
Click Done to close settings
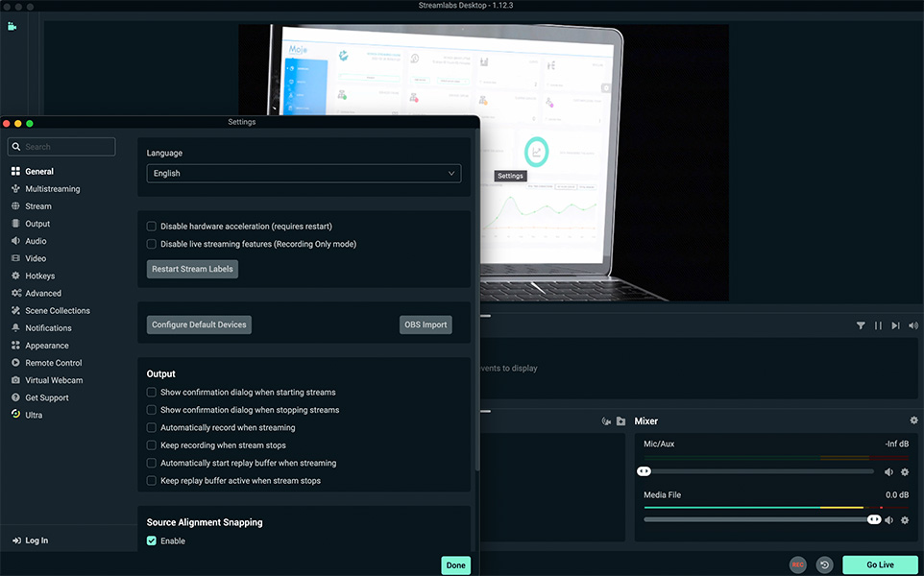coord(455,564)
